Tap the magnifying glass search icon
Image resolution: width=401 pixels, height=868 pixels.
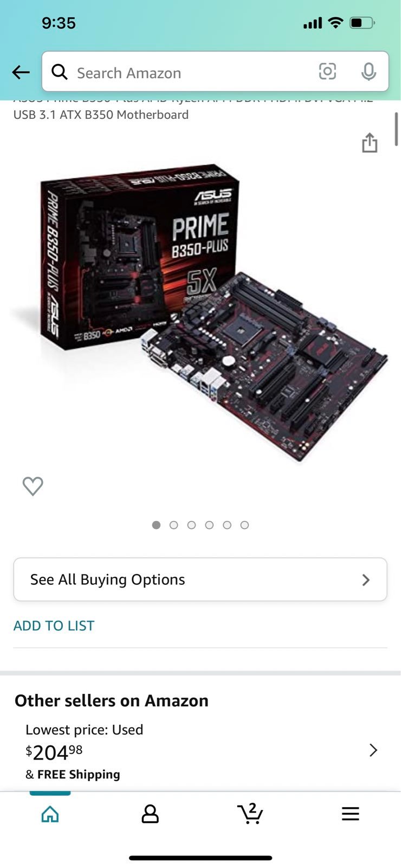(60, 72)
